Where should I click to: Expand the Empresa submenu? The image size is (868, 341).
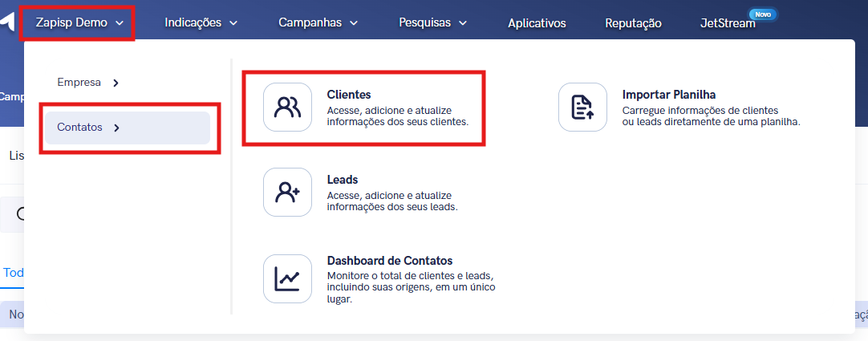point(88,82)
